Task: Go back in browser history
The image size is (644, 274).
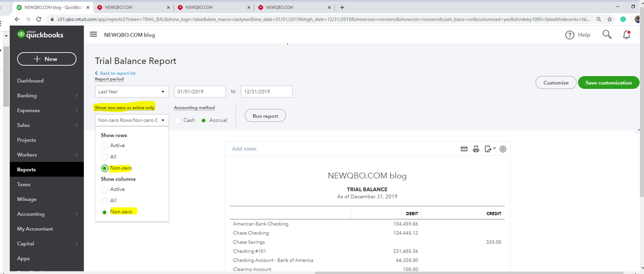Action: (17, 19)
